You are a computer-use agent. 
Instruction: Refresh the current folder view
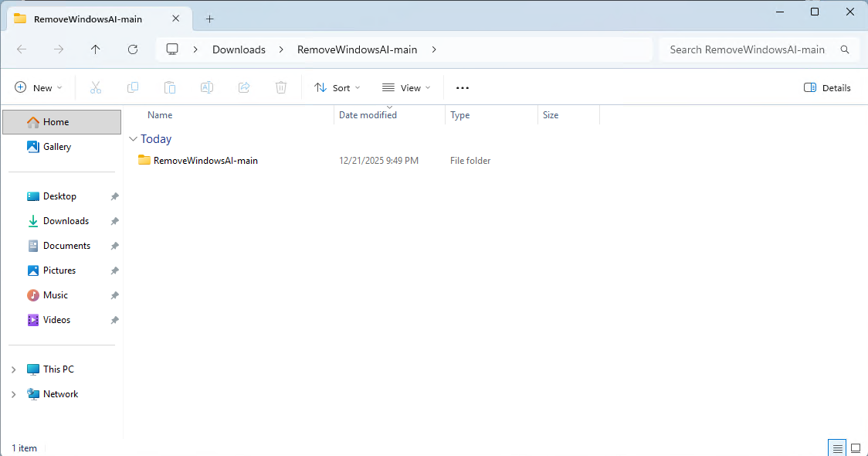pos(133,49)
